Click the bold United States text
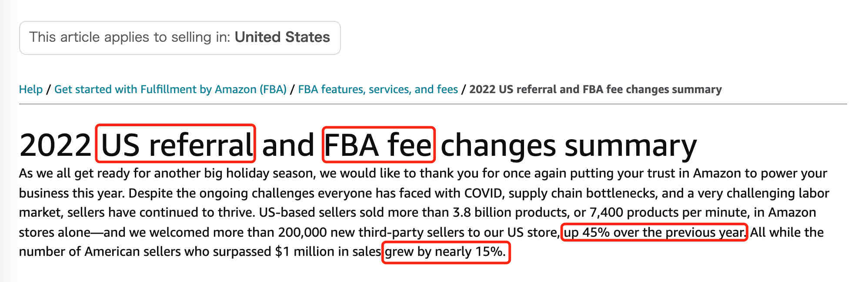The height and width of the screenshot is (282, 868). coord(282,37)
